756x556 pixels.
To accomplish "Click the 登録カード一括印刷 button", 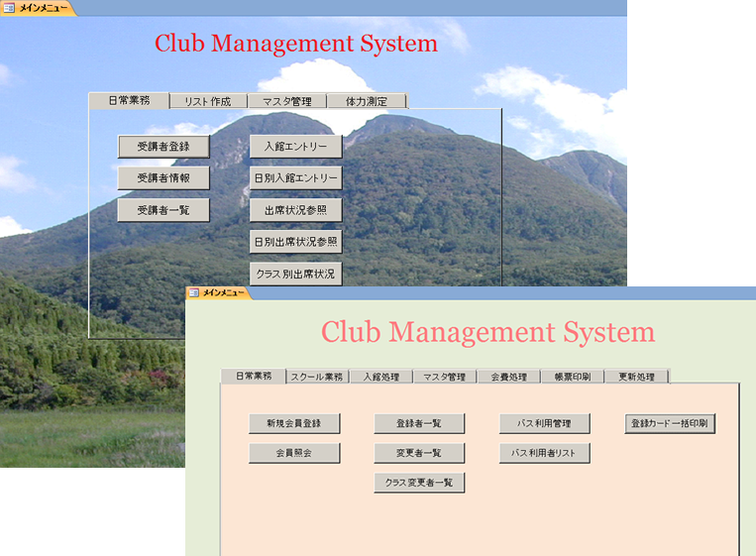I will coord(670,423).
